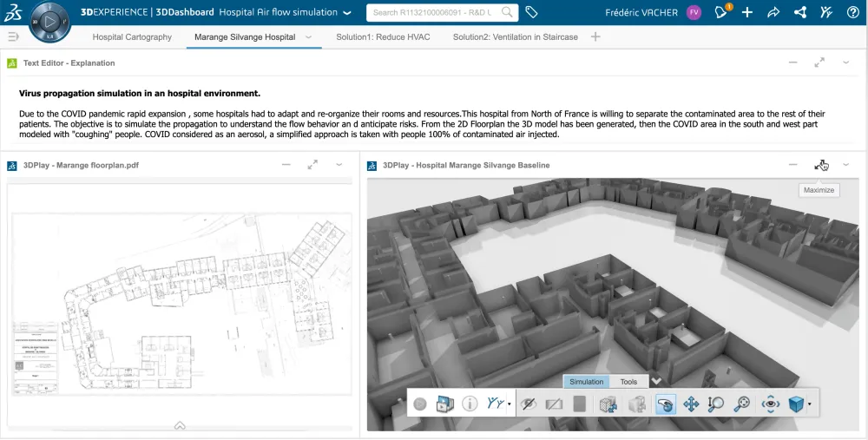Select the Marange Silvange Hospital tab
The height and width of the screenshot is (440, 868).
pos(245,37)
